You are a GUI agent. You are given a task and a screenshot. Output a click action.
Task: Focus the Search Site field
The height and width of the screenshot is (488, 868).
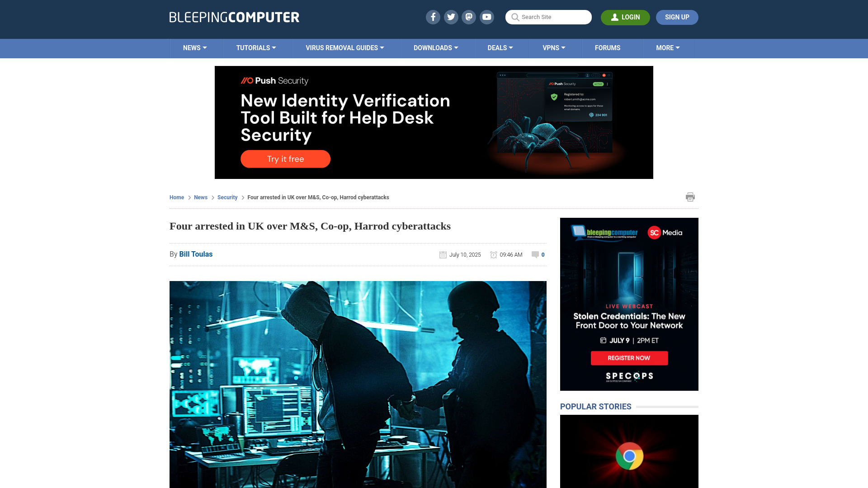click(548, 17)
